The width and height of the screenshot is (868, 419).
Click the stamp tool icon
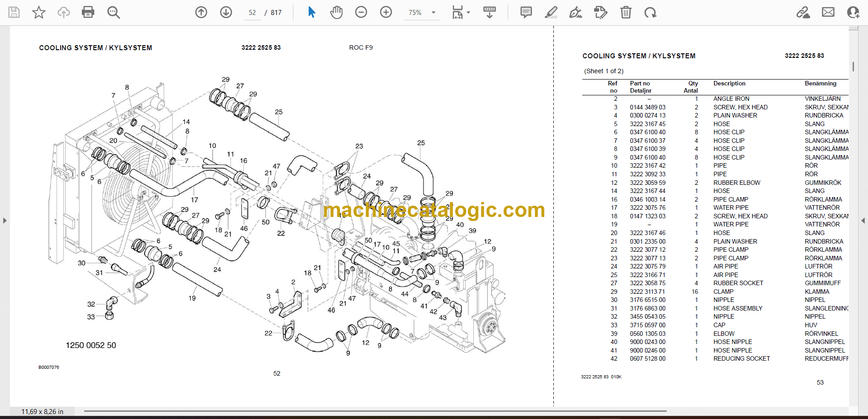point(601,12)
